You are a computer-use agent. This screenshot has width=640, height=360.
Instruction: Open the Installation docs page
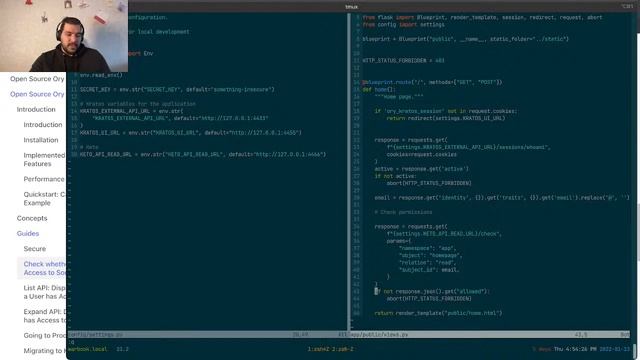point(41,140)
